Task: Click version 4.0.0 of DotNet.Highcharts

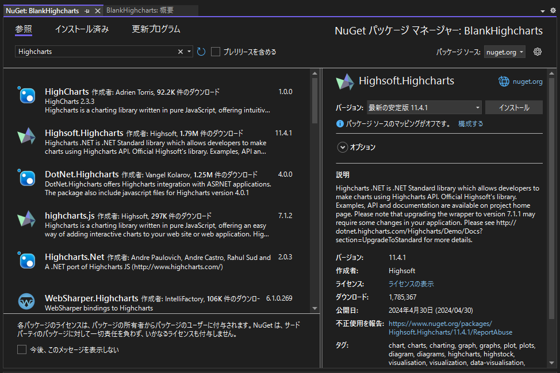Action: [x=285, y=174]
